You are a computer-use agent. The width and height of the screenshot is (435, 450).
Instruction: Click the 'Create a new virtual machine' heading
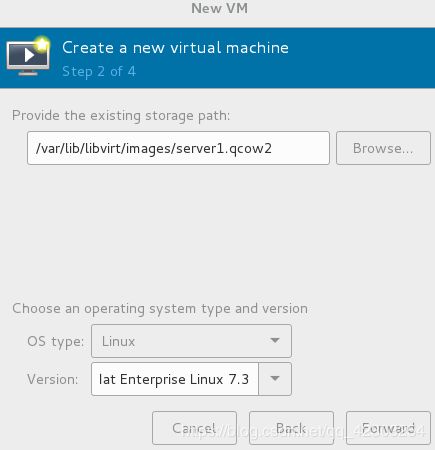(x=175, y=48)
